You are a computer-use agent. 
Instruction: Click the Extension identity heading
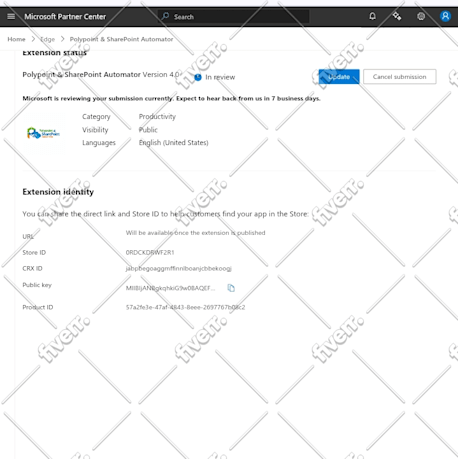click(58, 192)
